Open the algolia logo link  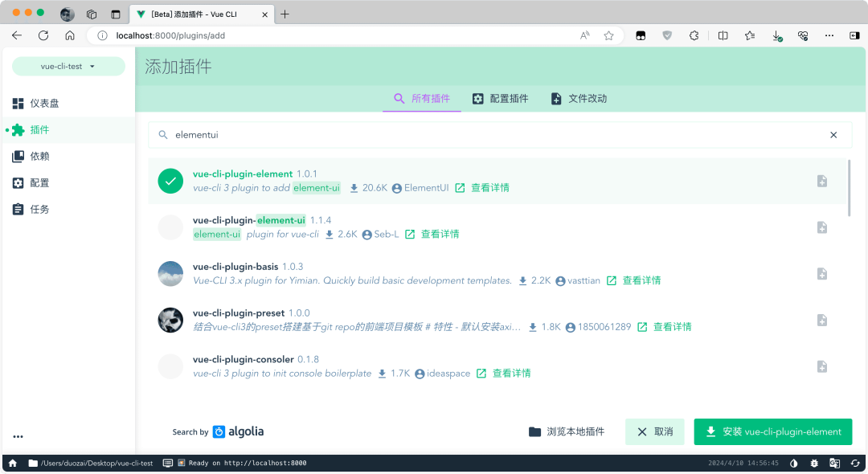[239, 431]
